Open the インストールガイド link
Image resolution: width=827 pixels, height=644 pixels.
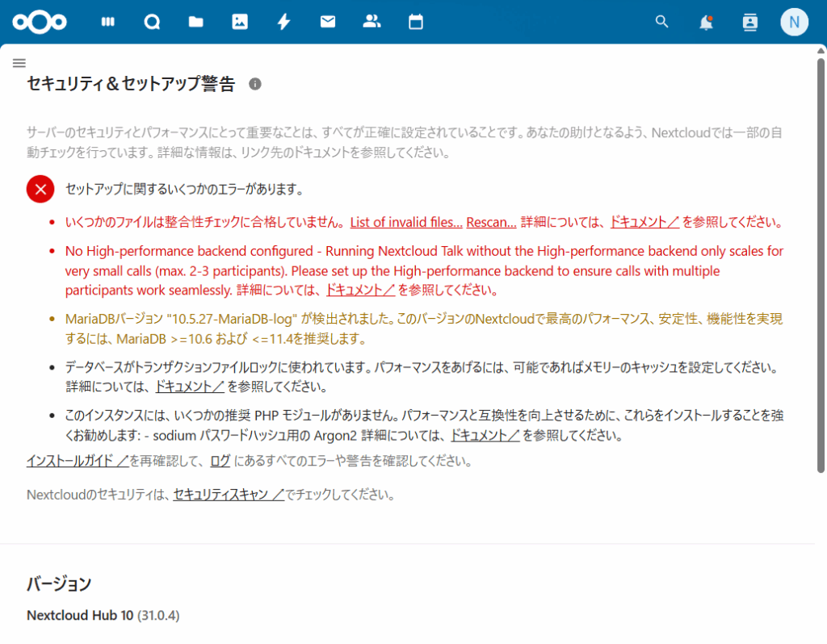pyautogui.click(x=78, y=461)
